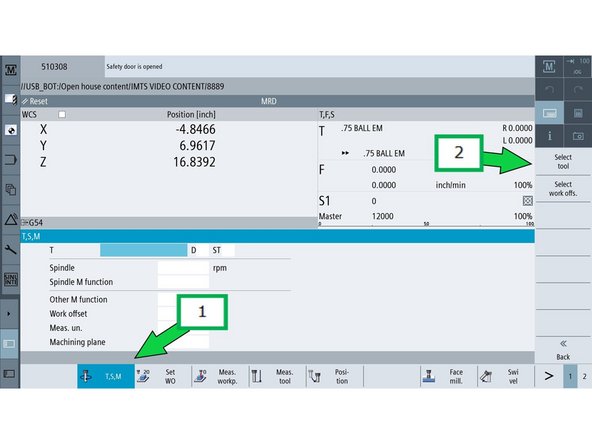
Task: Open the alarm triangle icon in the left sidebar
Action: pos(11,219)
